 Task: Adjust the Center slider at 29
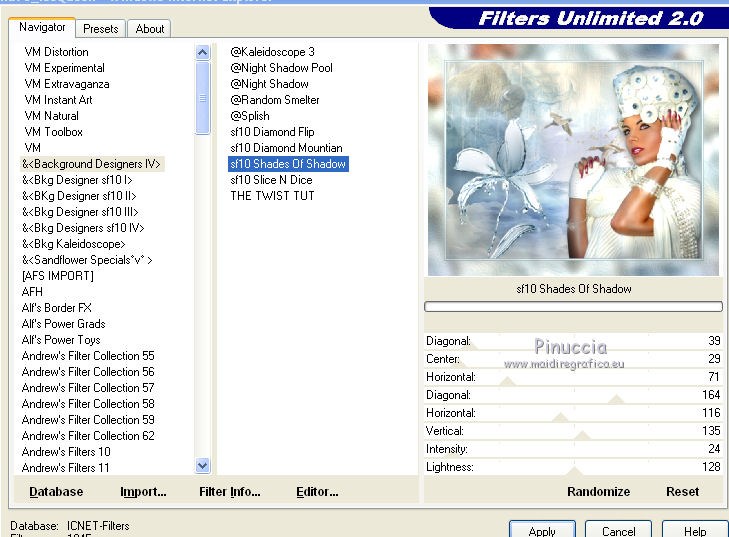(x=573, y=359)
